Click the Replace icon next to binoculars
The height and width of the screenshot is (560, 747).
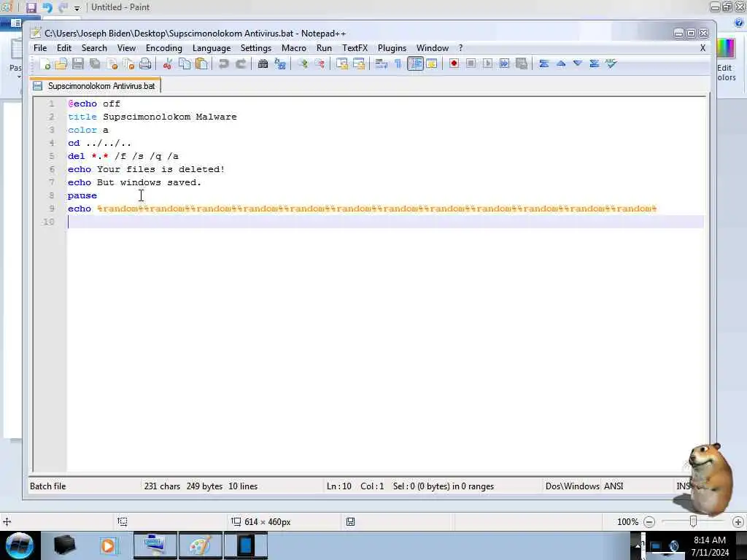click(x=280, y=64)
